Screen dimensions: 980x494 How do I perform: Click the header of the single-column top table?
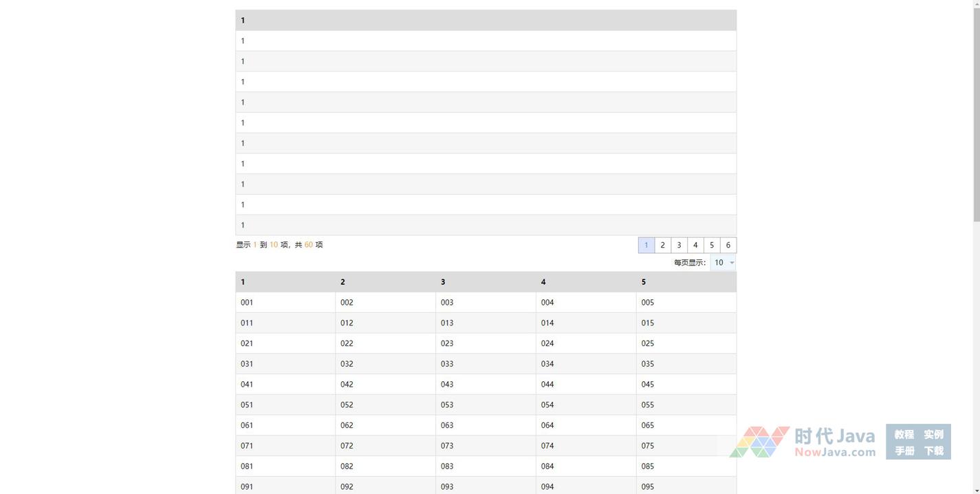(486, 21)
